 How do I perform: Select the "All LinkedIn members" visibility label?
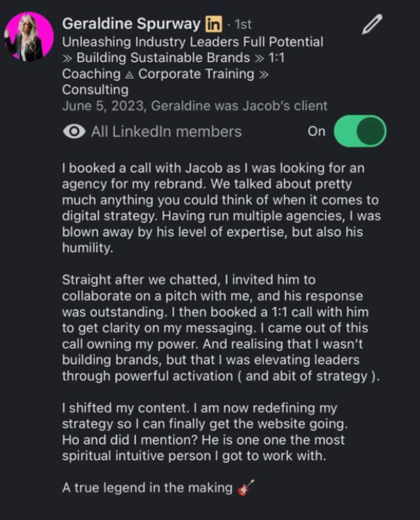(x=166, y=131)
